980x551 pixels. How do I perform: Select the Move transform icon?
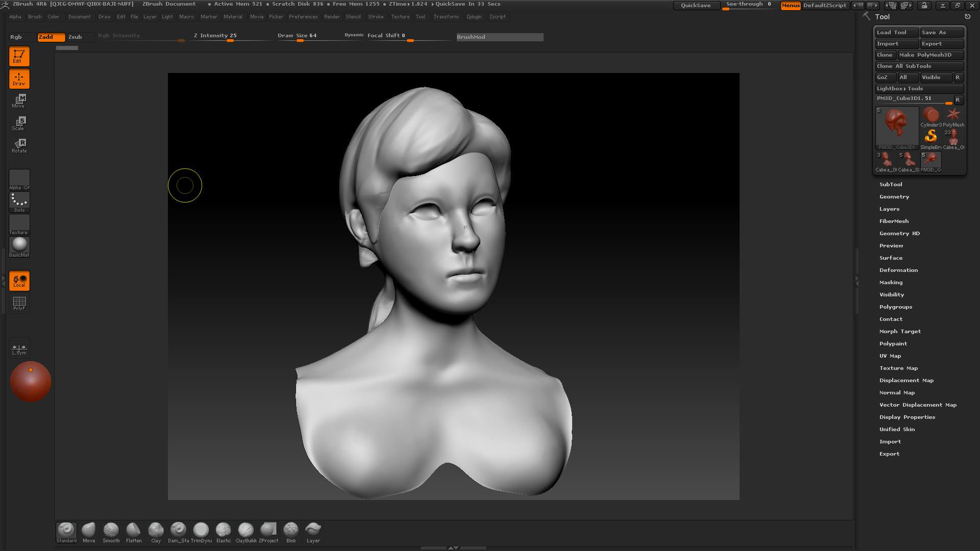tap(19, 101)
